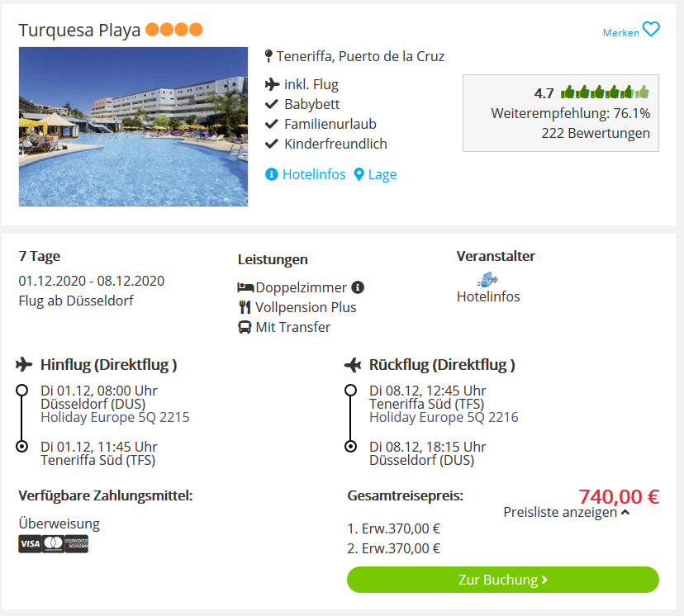Click the airplane icon next to inkl. Flug
Image resolution: width=684 pixels, height=616 pixels.
272,84
